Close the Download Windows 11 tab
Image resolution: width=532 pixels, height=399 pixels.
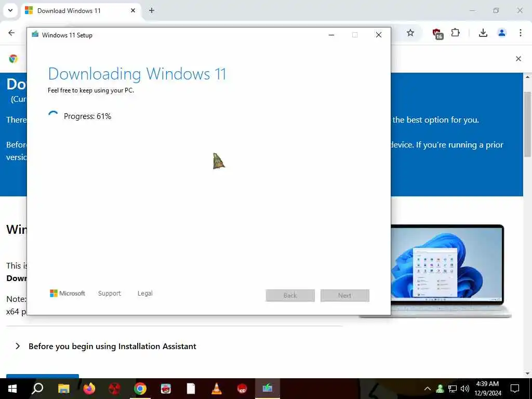[133, 10]
